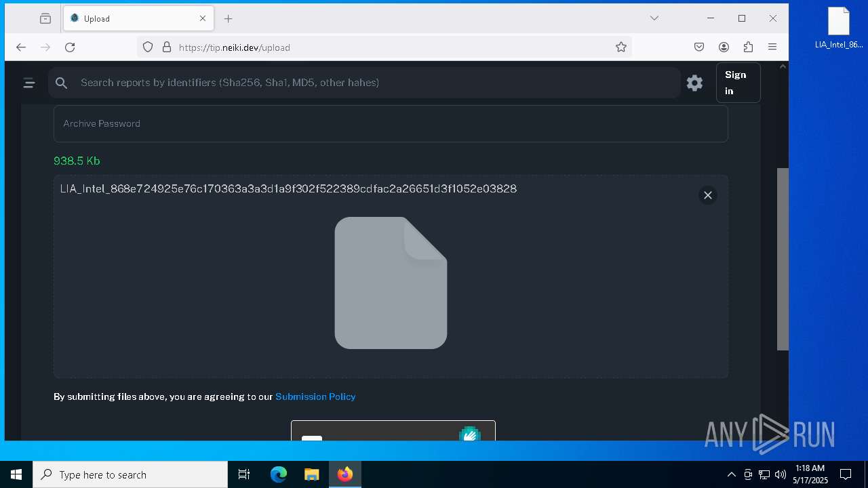The image size is (868, 488).
Task: Show site security padlock info
Action: tap(167, 47)
